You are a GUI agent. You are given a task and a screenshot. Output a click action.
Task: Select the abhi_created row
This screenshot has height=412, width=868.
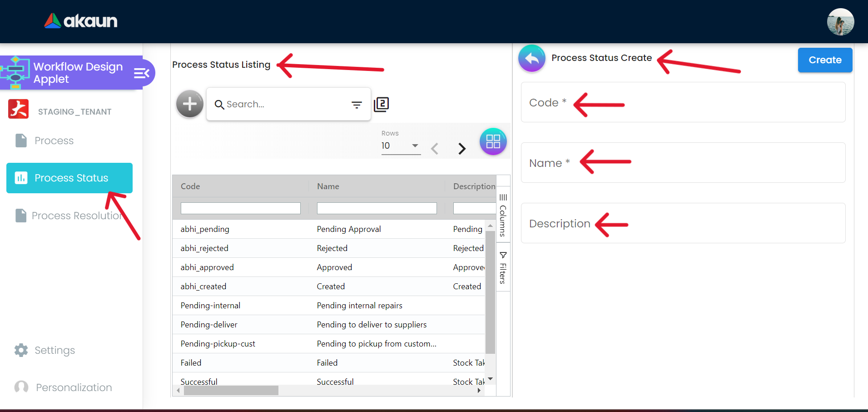[329, 286]
